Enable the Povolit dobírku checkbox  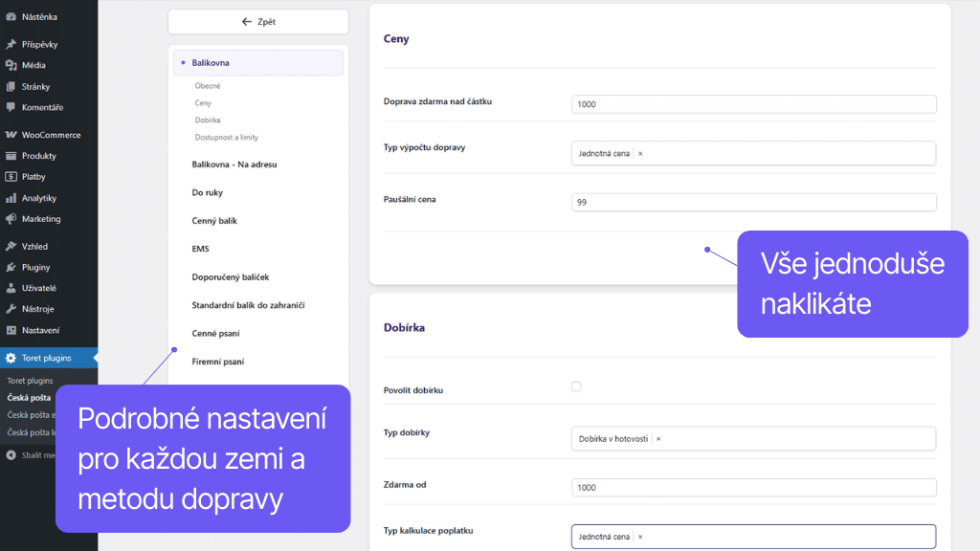[575, 386]
